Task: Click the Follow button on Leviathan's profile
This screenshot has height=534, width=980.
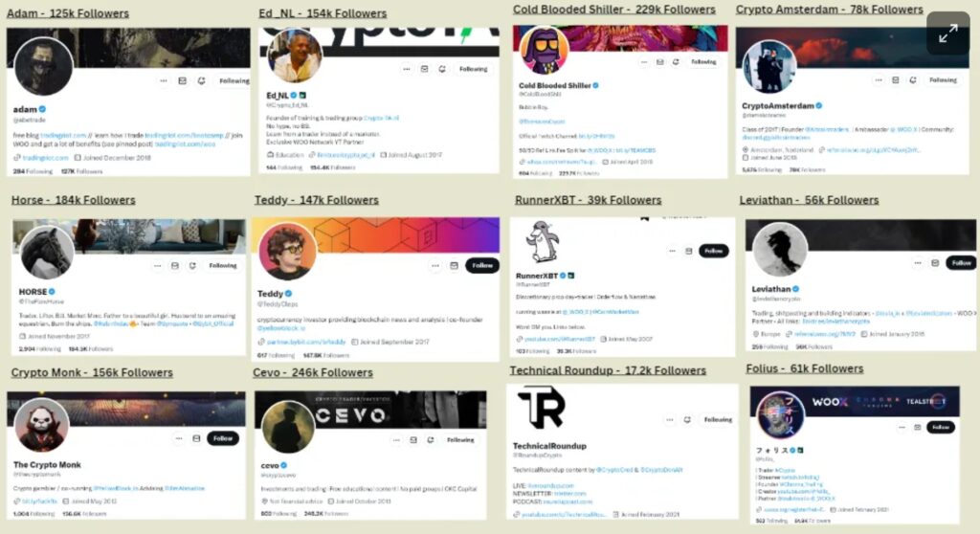Action: point(961,263)
